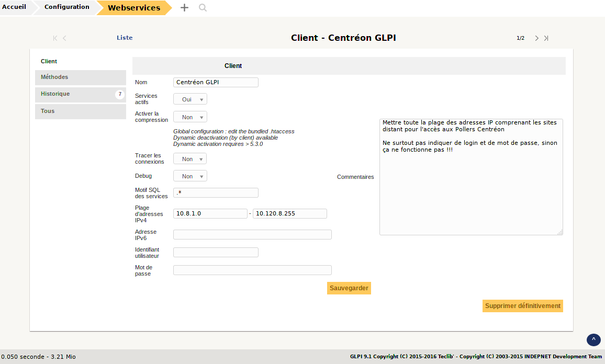Click the scroll-to-top arrow at bottom right
Screen dimensions: 605x364
coord(593,340)
